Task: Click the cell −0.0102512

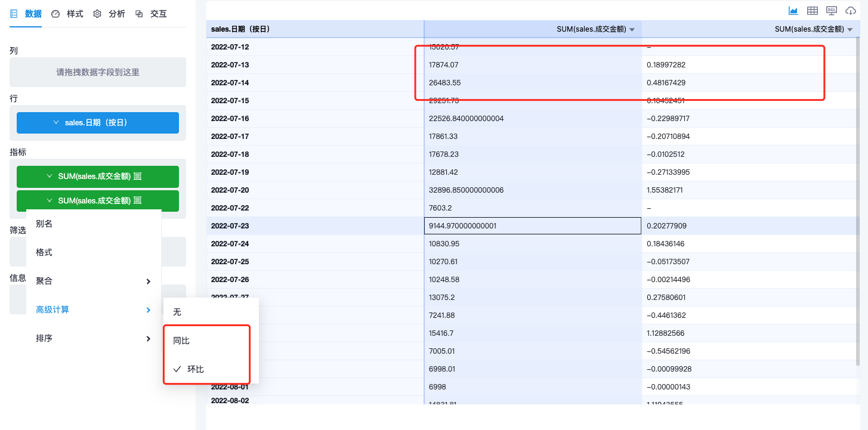Action: pyautogui.click(x=751, y=154)
